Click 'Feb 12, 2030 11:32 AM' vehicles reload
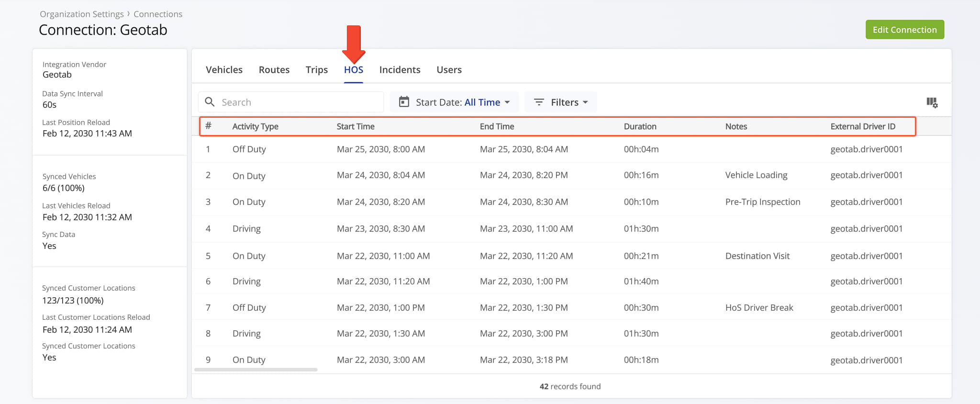This screenshot has height=404, width=980. [x=87, y=217]
